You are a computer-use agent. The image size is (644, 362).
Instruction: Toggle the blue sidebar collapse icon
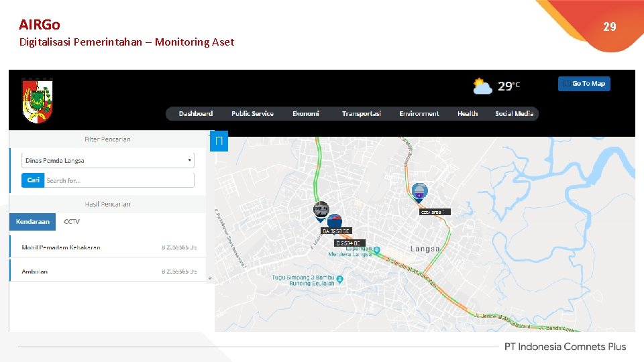[x=219, y=141]
